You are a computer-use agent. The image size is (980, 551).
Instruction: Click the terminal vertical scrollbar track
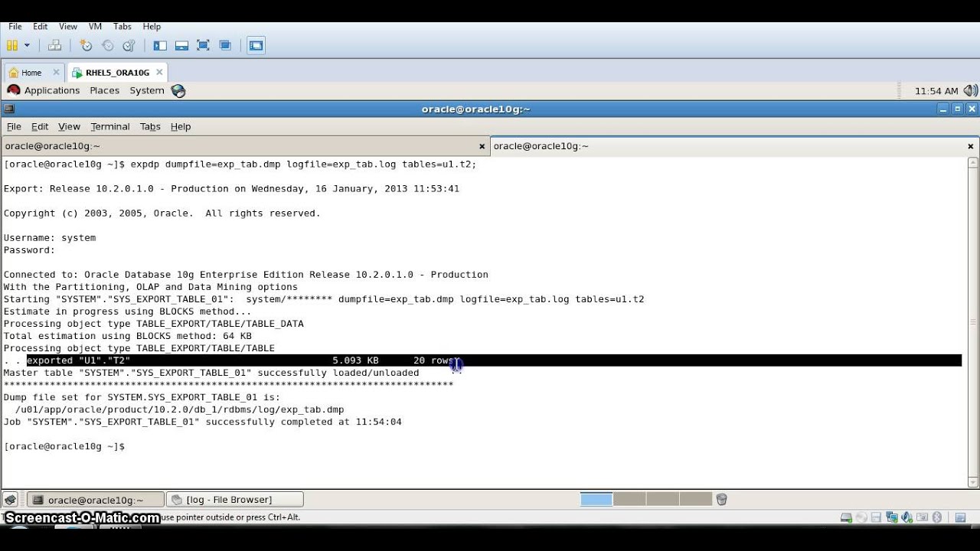(x=972, y=322)
